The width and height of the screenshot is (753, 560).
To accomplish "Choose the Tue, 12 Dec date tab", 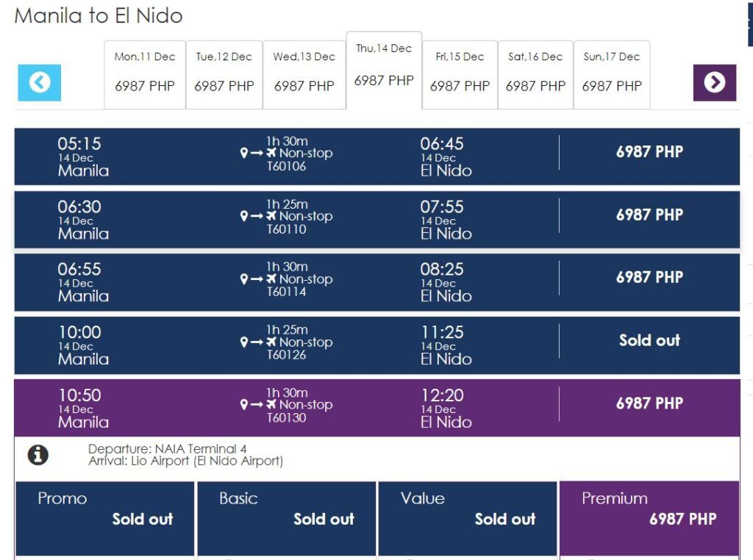I will point(224,73).
